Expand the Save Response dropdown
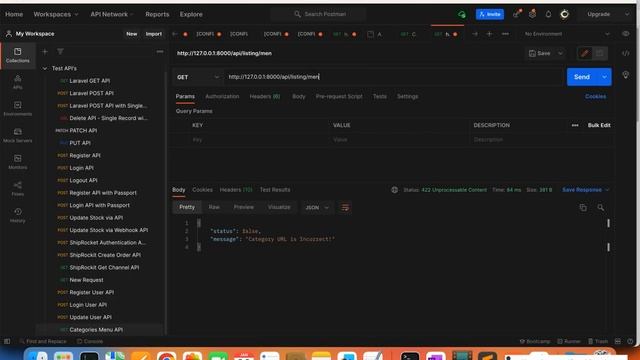The image size is (640, 360). (x=607, y=190)
